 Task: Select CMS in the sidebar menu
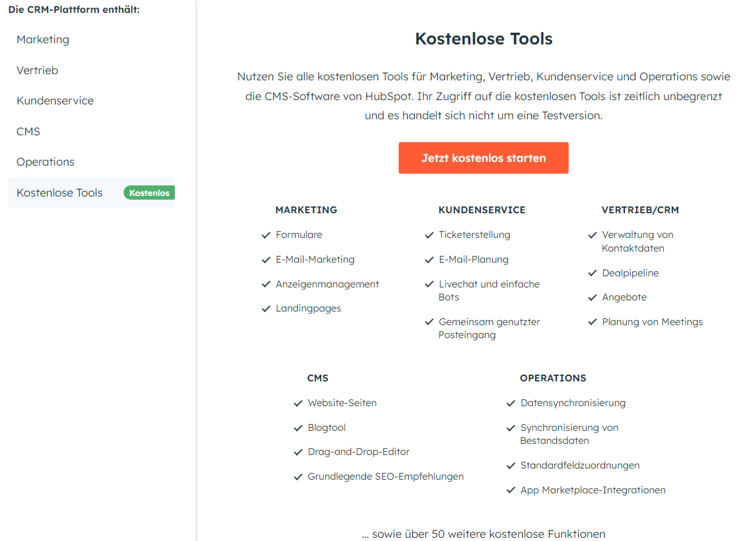point(28,132)
